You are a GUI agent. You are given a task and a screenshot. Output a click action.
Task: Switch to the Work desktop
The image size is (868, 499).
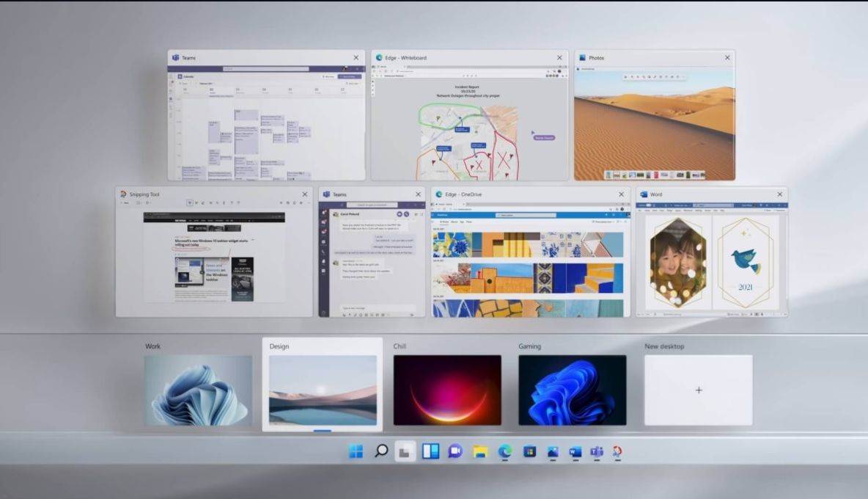(x=198, y=390)
